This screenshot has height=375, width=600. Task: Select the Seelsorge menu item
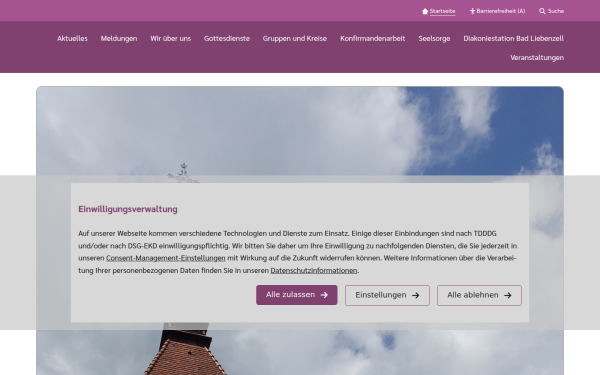pyautogui.click(x=434, y=38)
